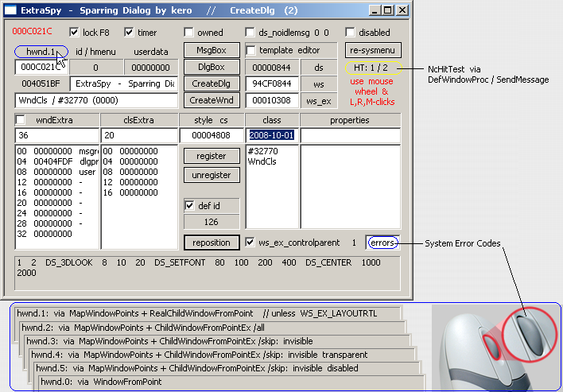Enable the lock F8 checkbox
Image resolution: width=563 pixels, height=392 pixels.
point(76,33)
